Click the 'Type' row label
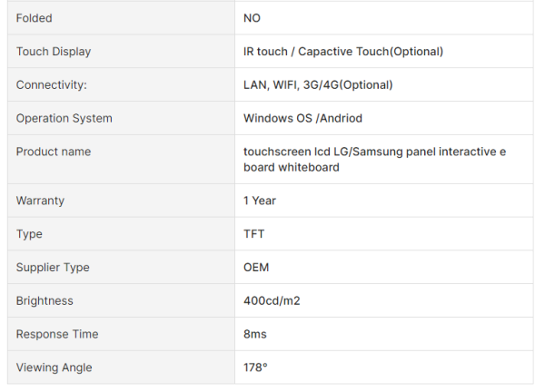 29,234
